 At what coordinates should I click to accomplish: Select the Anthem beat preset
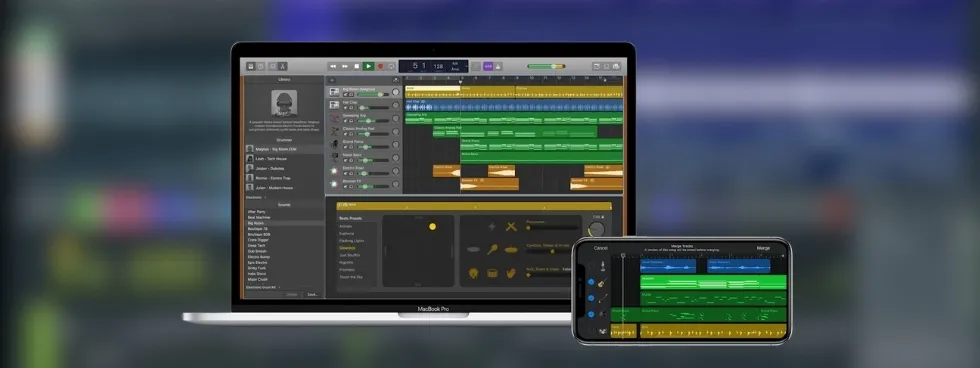[x=346, y=226]
